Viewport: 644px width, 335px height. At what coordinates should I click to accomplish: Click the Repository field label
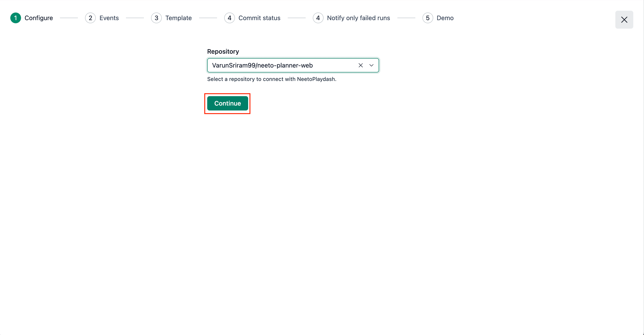pos(223,51)
